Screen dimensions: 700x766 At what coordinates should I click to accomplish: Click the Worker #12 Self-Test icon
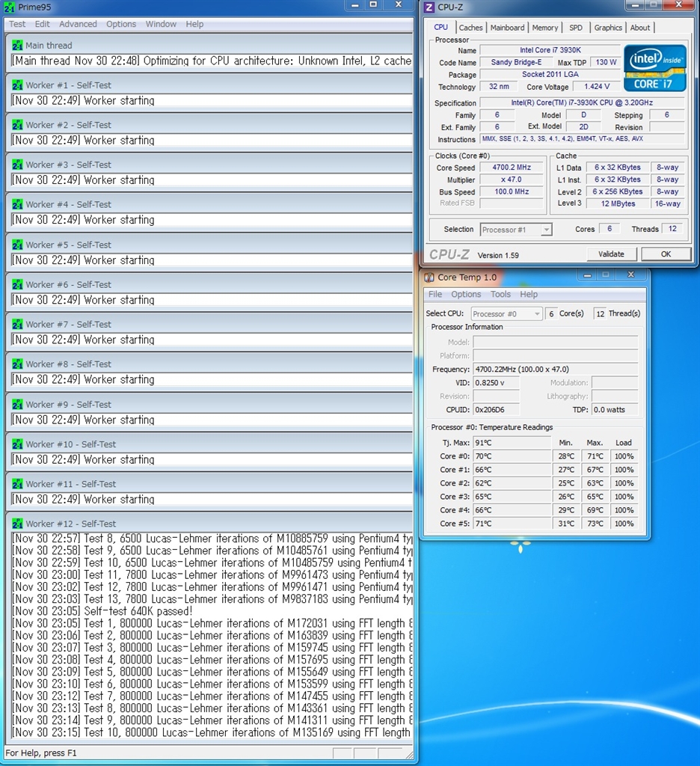17,524
